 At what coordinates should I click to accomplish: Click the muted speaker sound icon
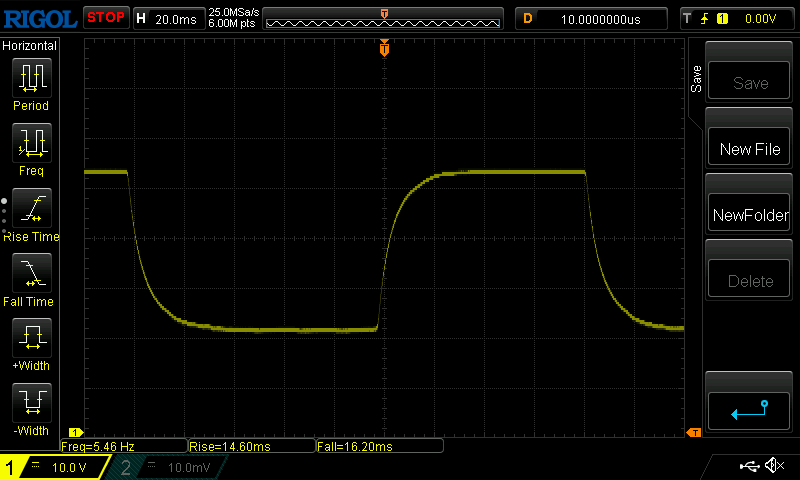[x=774, y=466]
